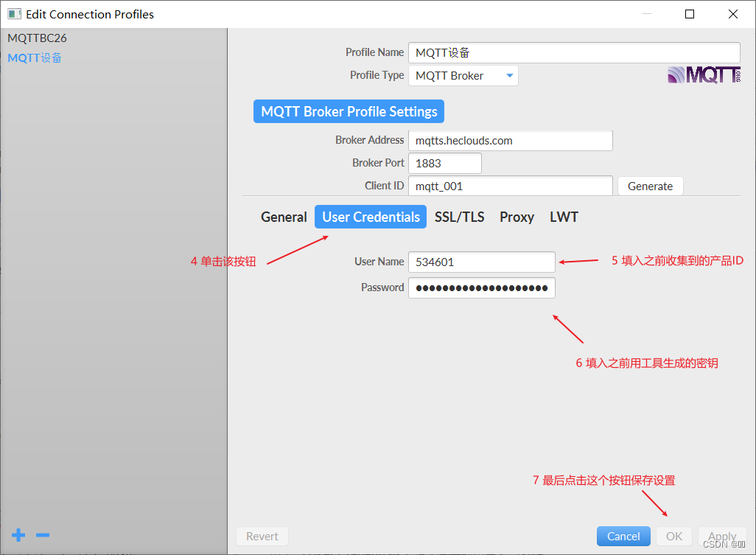
Task: Select the MQTTBC26 profile in the list
Action: tap(37, 38)
